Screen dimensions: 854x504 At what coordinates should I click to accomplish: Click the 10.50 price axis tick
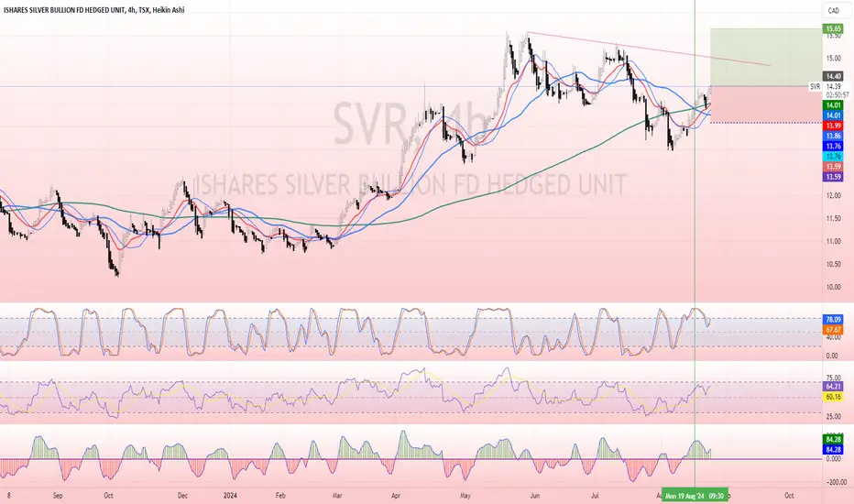pyautogui.click(x=833, y=264)
